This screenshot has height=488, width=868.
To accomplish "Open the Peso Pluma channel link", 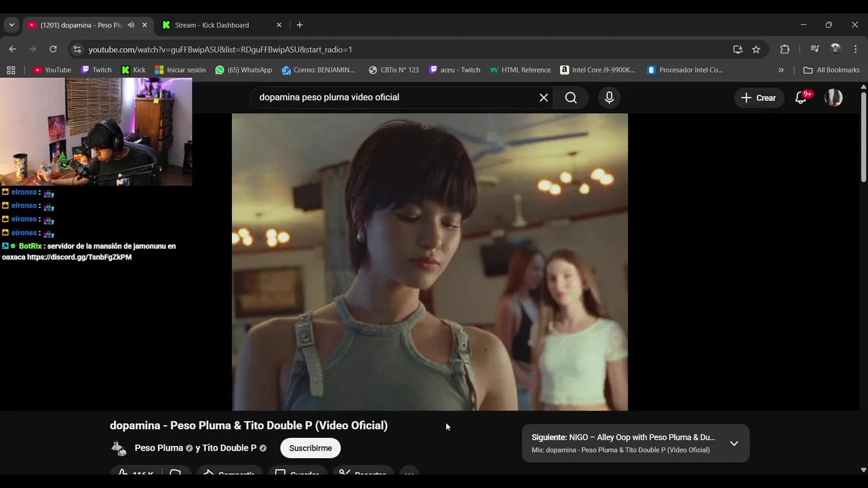I will pos(159,448).
